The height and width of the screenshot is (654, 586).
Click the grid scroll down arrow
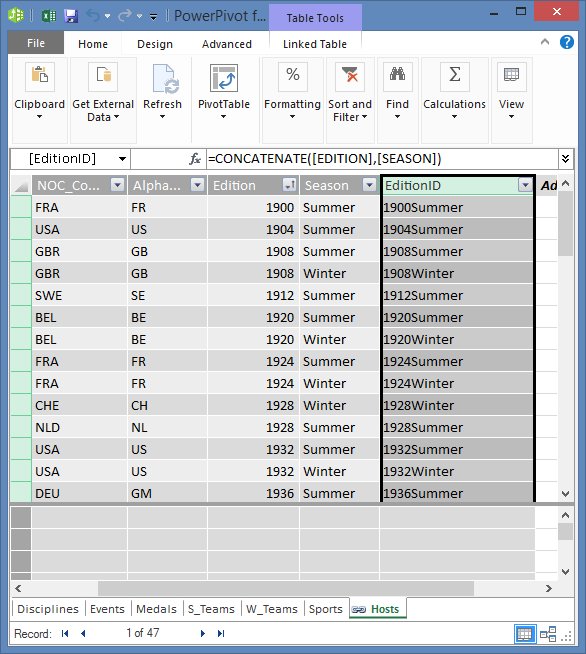(565, 494)
